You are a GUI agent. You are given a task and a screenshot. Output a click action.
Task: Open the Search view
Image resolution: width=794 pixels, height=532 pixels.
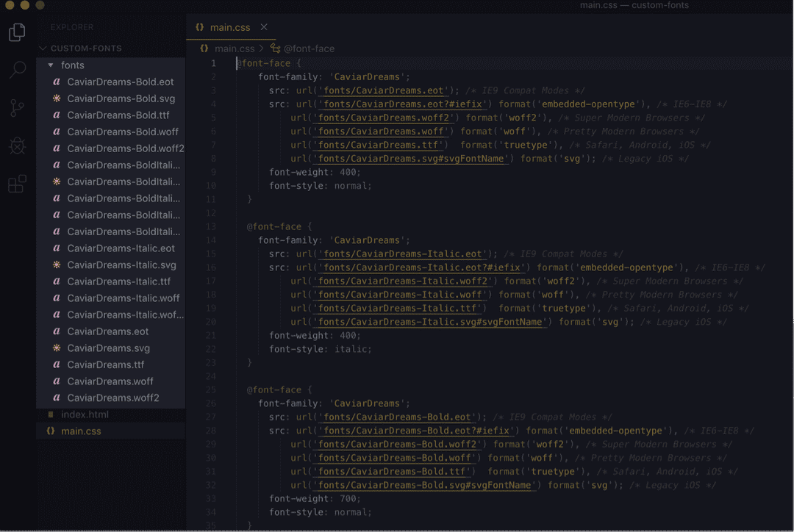coord(17,70)
